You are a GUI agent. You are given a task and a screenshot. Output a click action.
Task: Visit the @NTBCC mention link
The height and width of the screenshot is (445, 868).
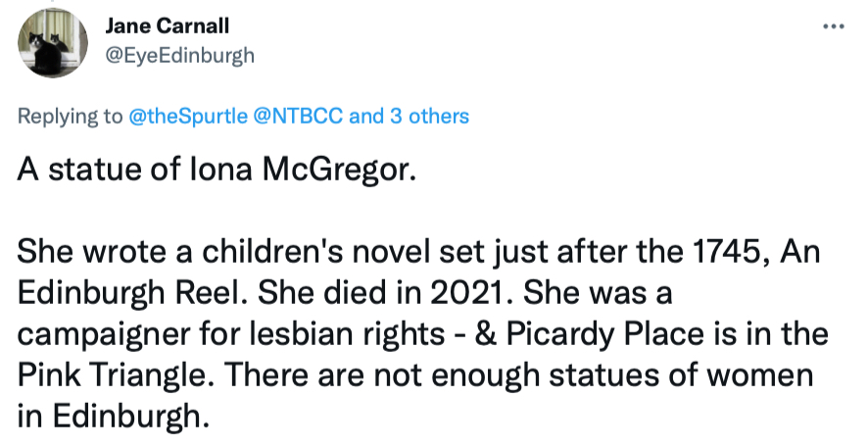click(x=298, y=116)
